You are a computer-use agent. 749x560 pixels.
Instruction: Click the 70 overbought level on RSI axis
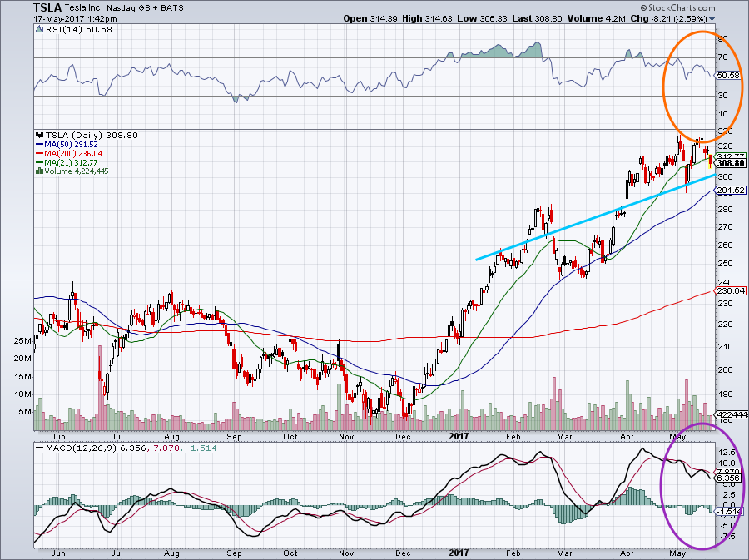point(722,57)
